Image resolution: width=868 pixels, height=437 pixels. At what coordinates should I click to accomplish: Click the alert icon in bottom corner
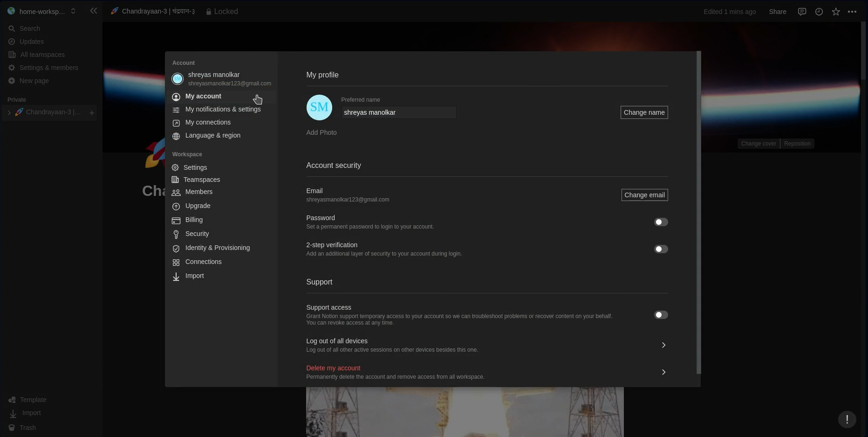tap(847, 420)
